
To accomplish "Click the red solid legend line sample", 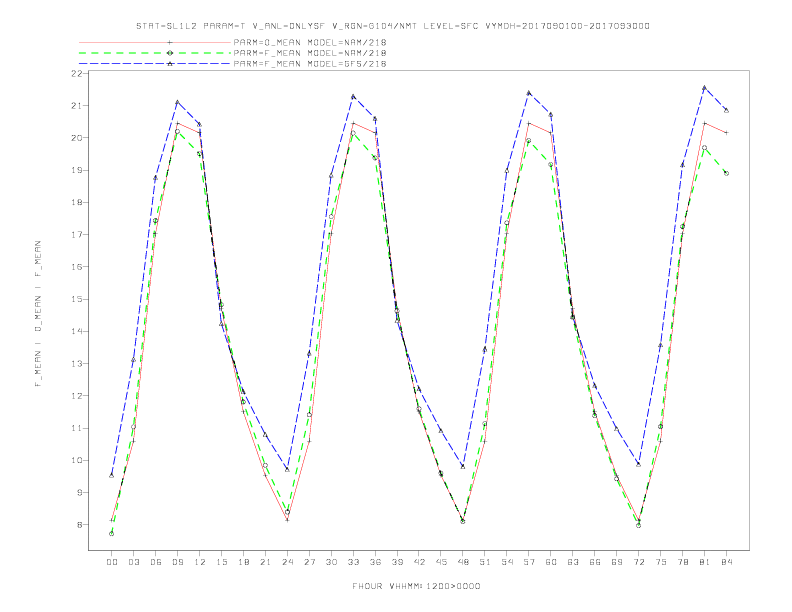I will tap(155, 42).
